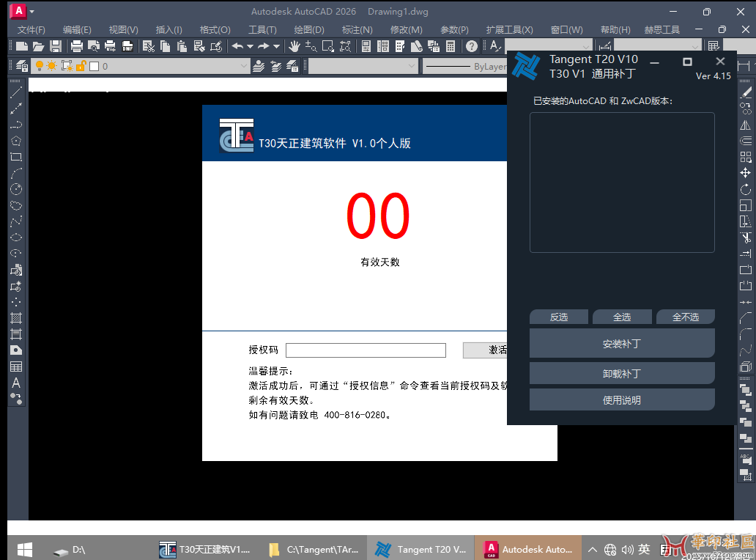756x560 pixels.
Task: Select the Polygon tool in left toolbar
Action: [x=15, y=141]
